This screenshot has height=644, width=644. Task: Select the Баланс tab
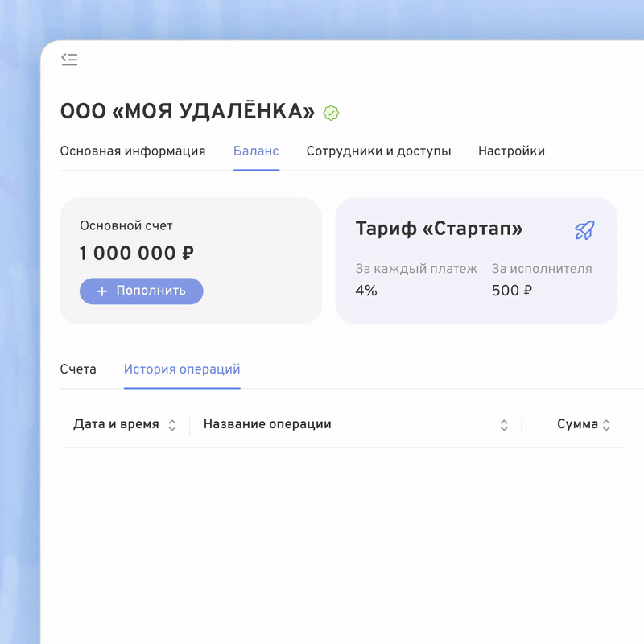click(x=256, y=151)
